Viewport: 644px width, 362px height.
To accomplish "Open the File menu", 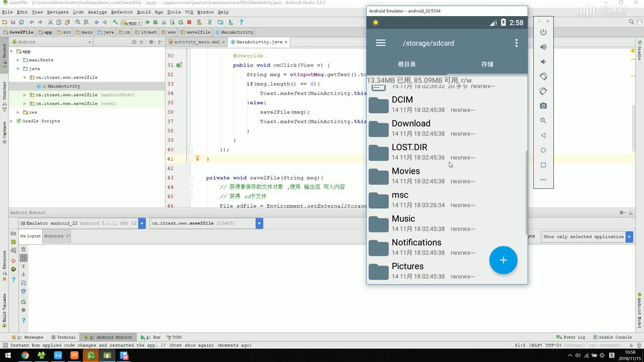I will pyautogui.click(x=7, y=12).
